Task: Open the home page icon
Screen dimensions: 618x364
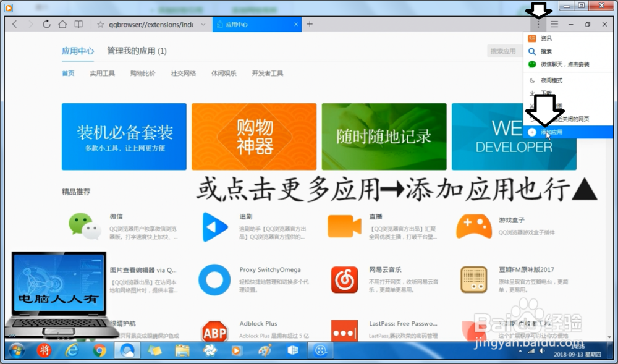Action: tap(62, 25)
